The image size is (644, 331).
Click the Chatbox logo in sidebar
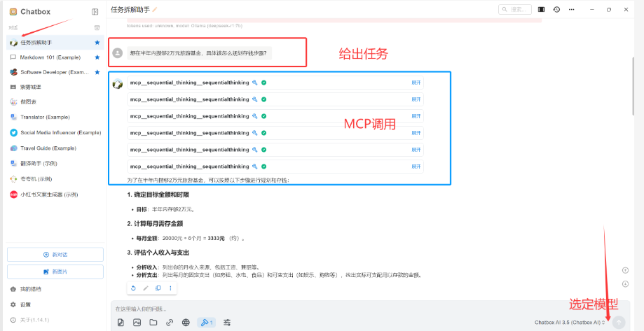[x=13, y=12]
